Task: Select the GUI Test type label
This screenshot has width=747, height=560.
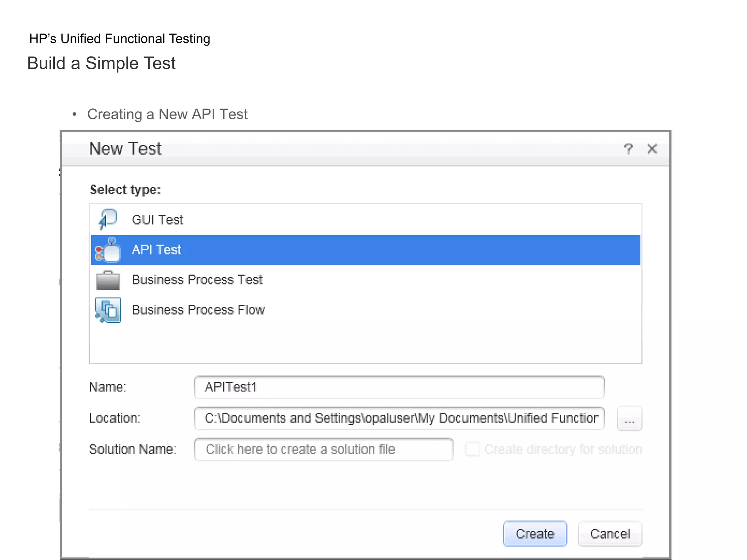Action: (x=157, y=220)
